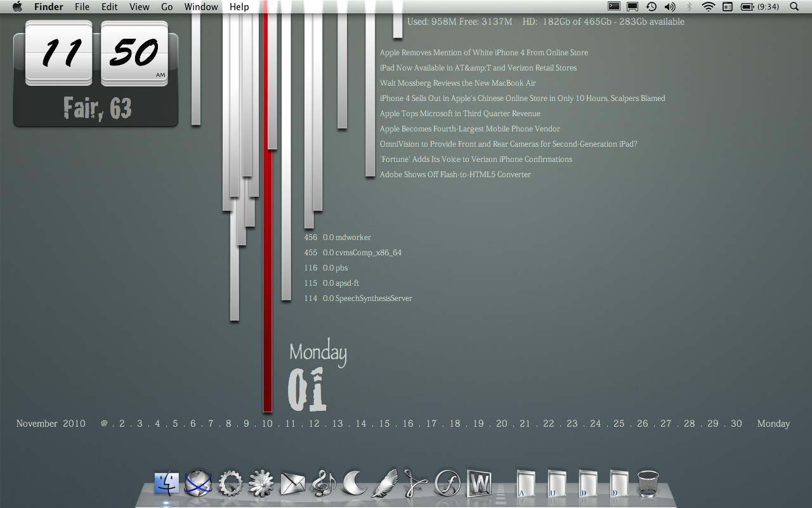Open the File menu
This screenshot has height=508, width=812.
pos(82,7)
